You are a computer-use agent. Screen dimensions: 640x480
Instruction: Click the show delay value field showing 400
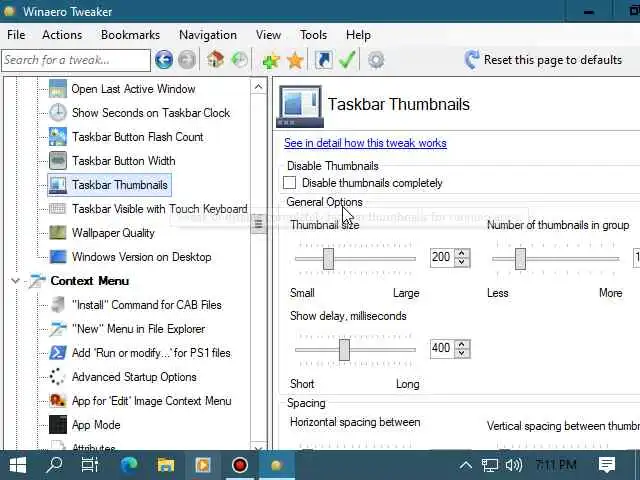(442, 349)
